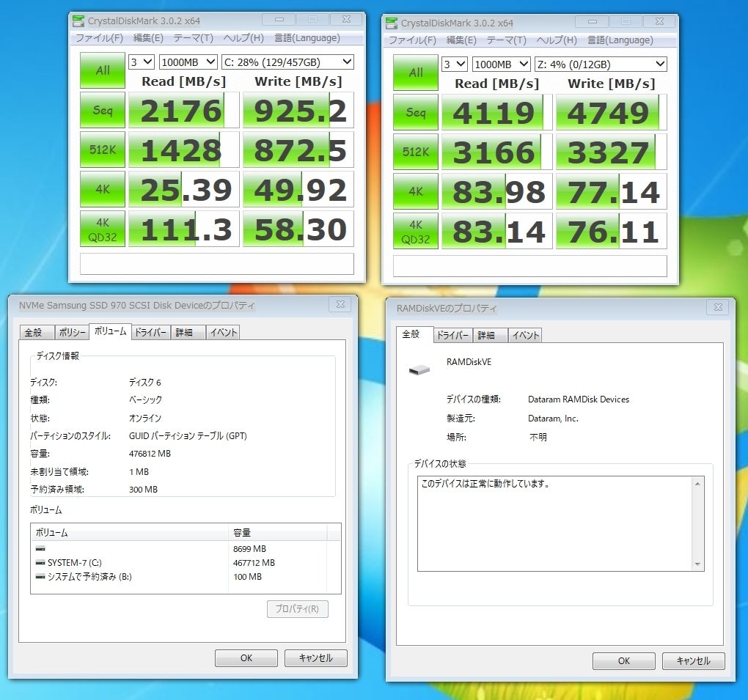
Task: Run All tests in right CrystalDiskMark
Action: (x=416, y=73)
